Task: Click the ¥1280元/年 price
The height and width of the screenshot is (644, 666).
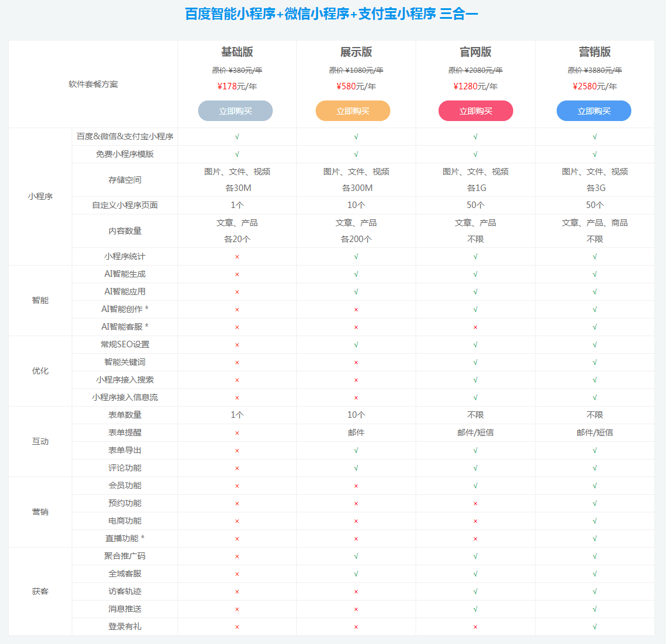Action: [x=476, y=86]
